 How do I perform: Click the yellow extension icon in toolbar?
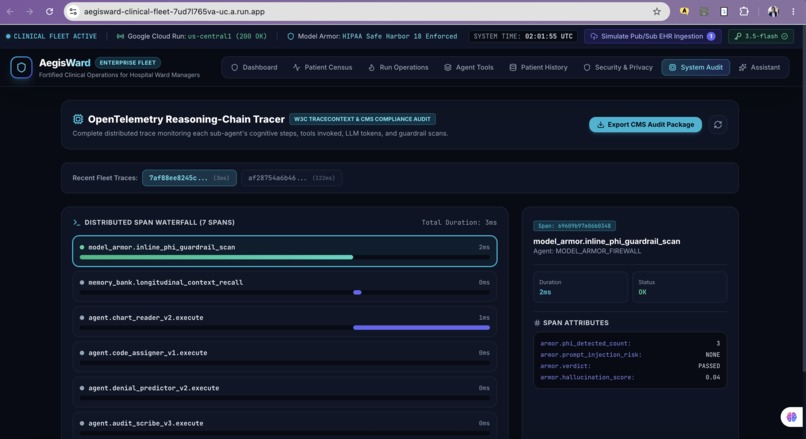[684, 11]
